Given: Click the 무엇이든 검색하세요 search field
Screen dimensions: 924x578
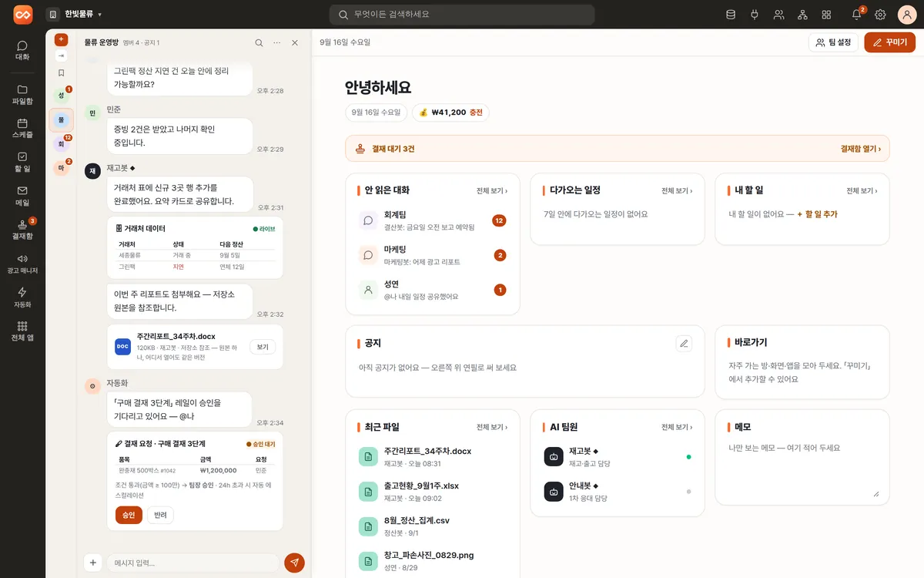Looking at the screenshot, I should pos(462,15).
